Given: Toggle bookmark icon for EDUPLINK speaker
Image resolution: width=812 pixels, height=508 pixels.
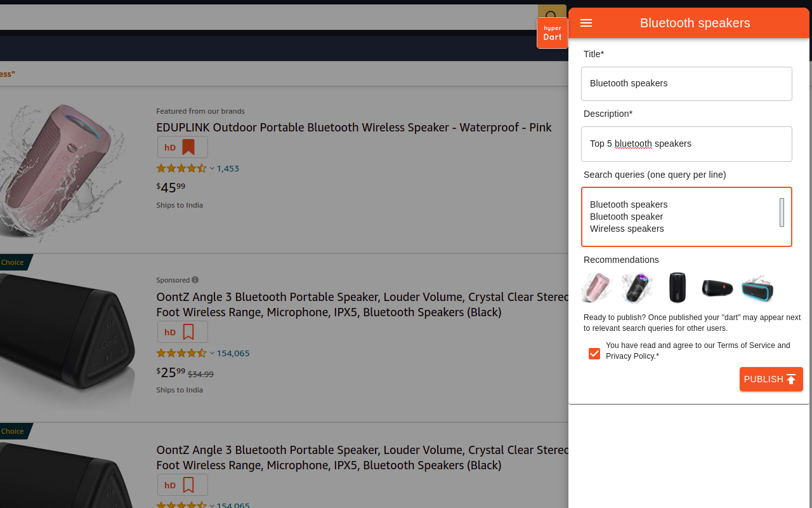Looking at the screenshot, I should click(188, 147).
